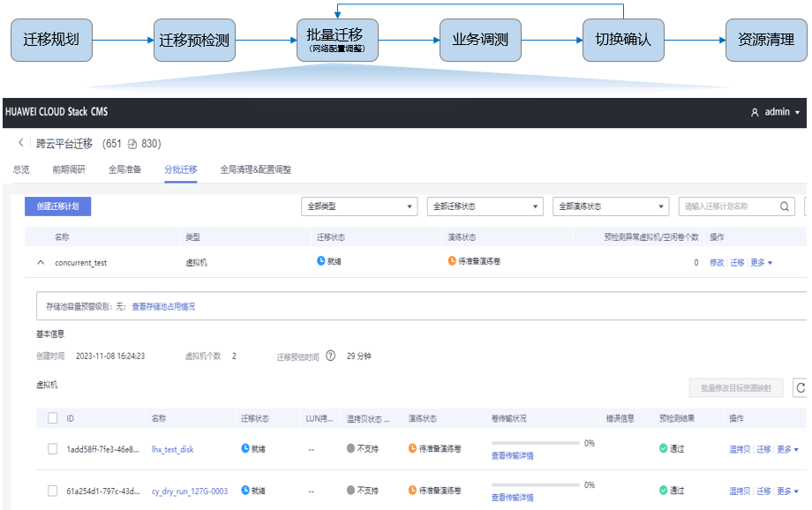Select the checkbox for the lhx_test_disk row
Image resolution: width=812 pixels, height=510 pixels.
click(51, 448)
